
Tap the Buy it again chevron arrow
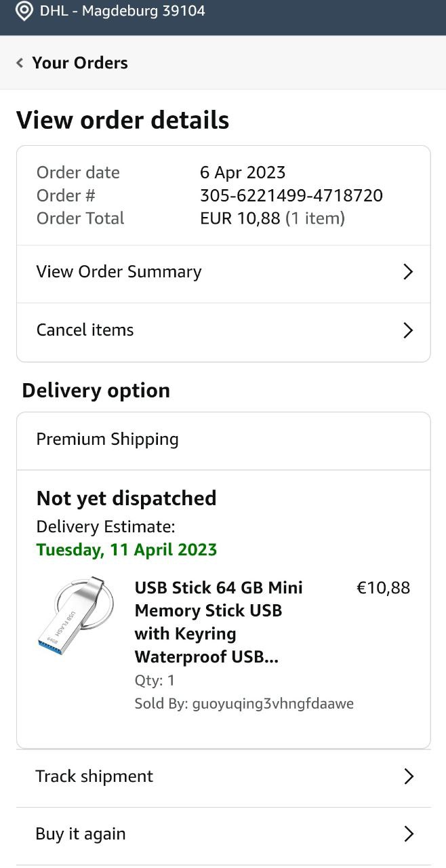click(408, 834)
